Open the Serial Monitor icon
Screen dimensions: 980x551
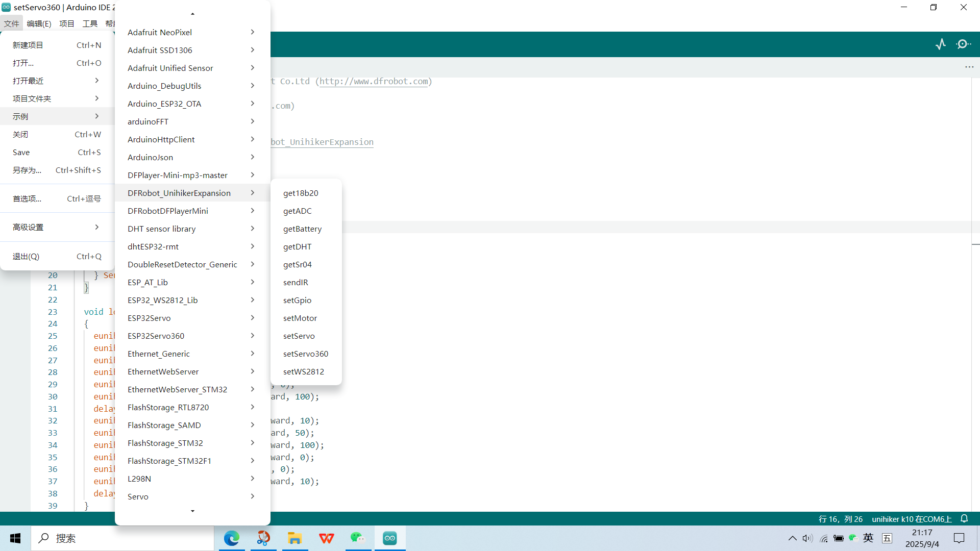(x=963, y=44)
